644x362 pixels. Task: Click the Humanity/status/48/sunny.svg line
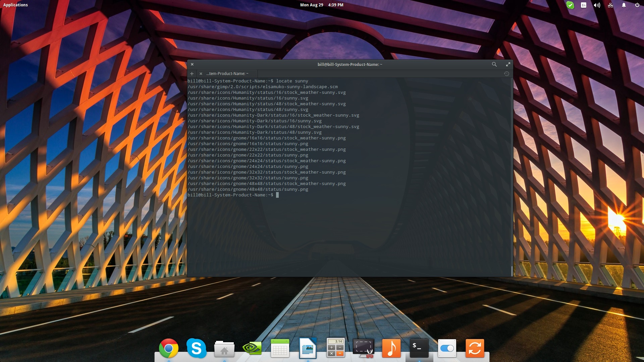point(248,110)
